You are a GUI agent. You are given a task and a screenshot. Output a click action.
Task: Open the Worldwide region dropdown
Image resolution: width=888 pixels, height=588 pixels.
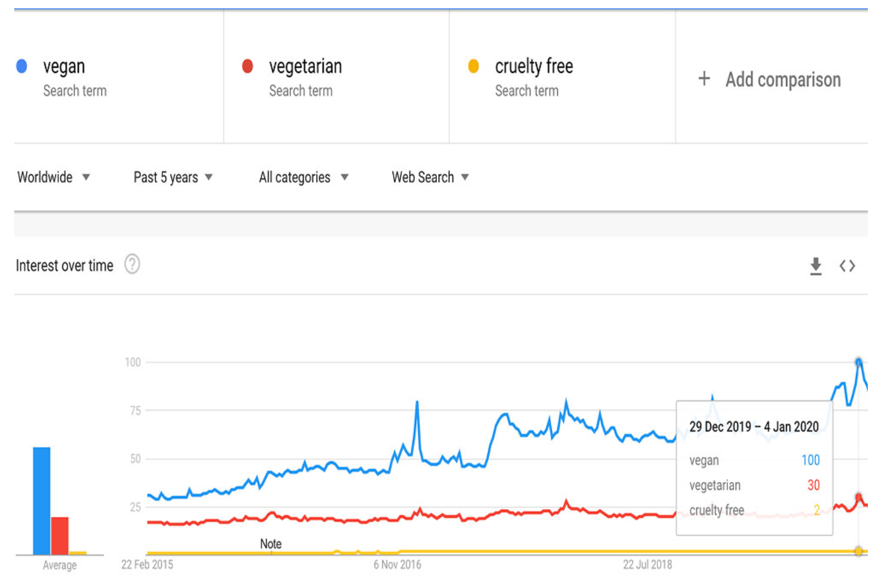point(53,177)
